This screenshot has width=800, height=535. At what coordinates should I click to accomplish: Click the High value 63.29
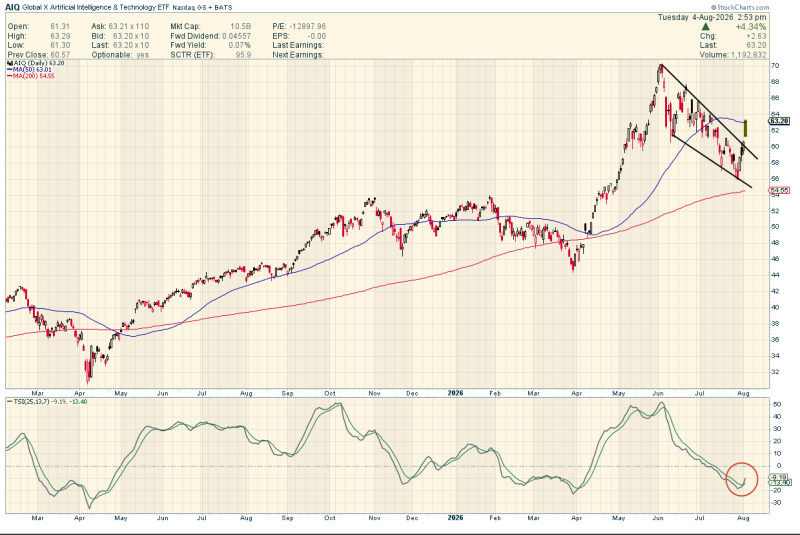[60, 36]
